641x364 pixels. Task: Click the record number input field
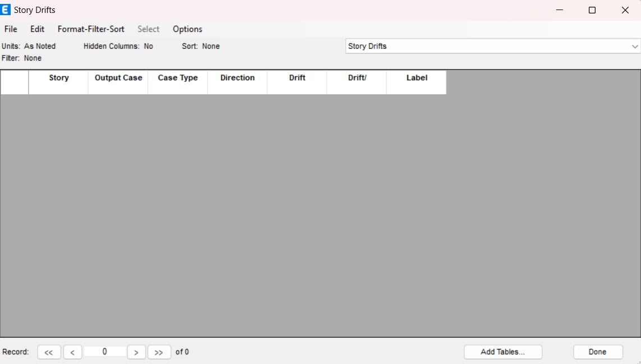pyautogui.click(x=104, y=352)
